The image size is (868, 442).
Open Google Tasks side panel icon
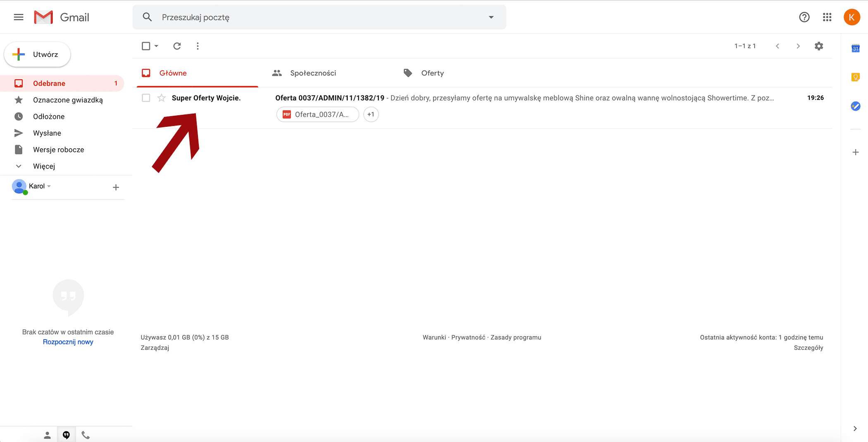(x=856, y=106)
